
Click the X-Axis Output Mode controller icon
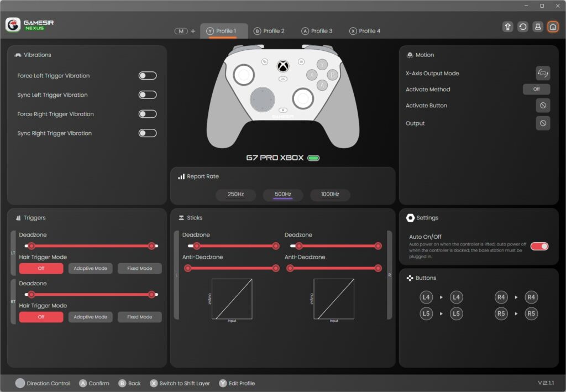[x=543, y=73]
